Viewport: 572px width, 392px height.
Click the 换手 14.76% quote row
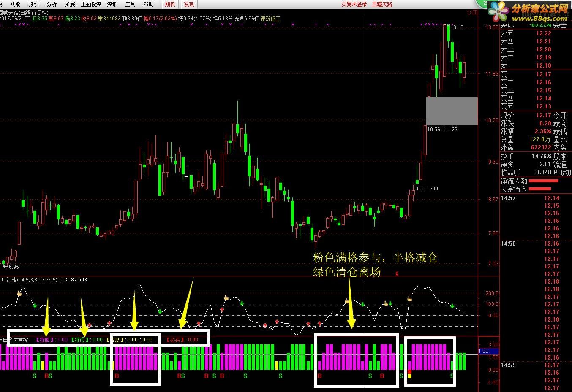point(526,156)
